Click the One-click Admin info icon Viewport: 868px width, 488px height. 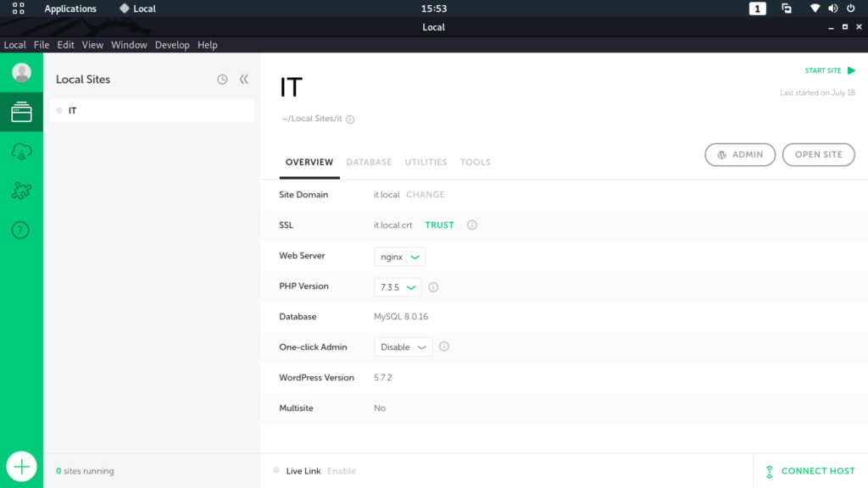[x=444, y=347]
